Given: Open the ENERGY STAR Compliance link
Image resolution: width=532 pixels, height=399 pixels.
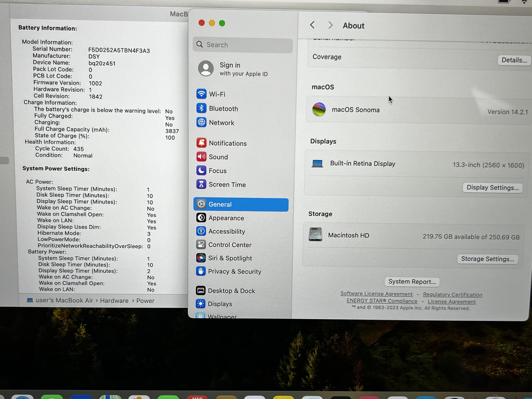Looking at the screenshot, I should click(x=382, y=301).
